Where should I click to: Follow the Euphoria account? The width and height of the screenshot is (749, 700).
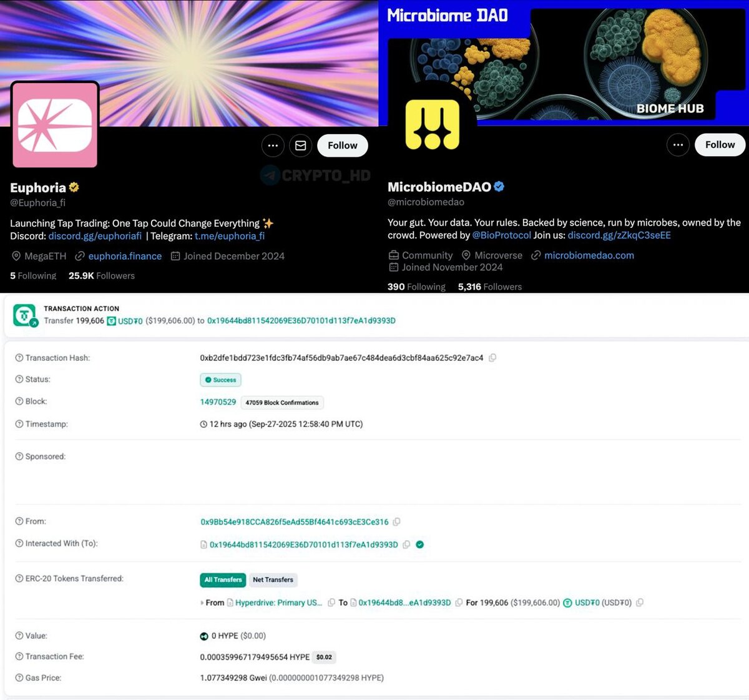pyautogui.click(x=343, y=145)
